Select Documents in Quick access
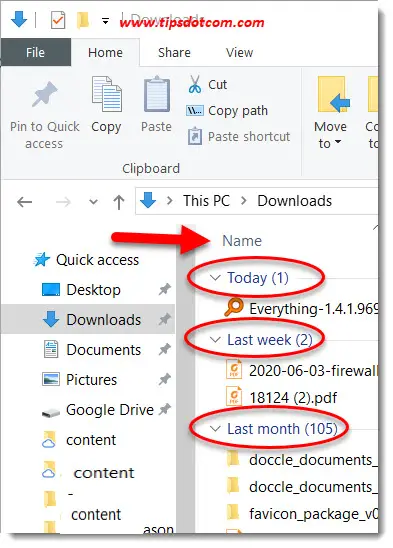Screen dimensions: 393x548 (103, 350)
